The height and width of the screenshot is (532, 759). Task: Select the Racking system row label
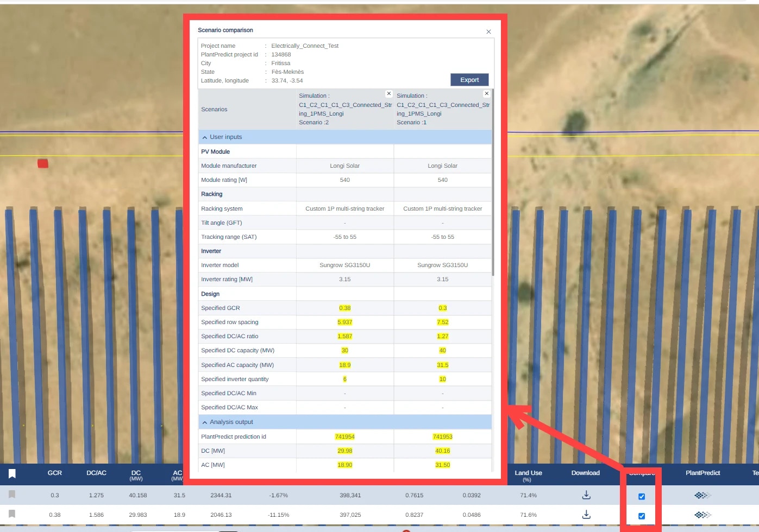pos(222,208)
